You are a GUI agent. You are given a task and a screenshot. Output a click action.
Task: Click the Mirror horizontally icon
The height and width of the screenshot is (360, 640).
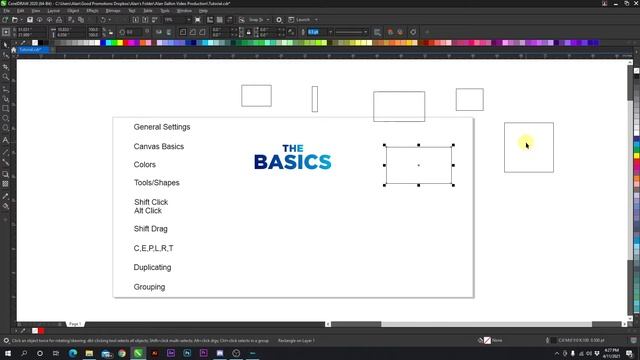point(159,32)
